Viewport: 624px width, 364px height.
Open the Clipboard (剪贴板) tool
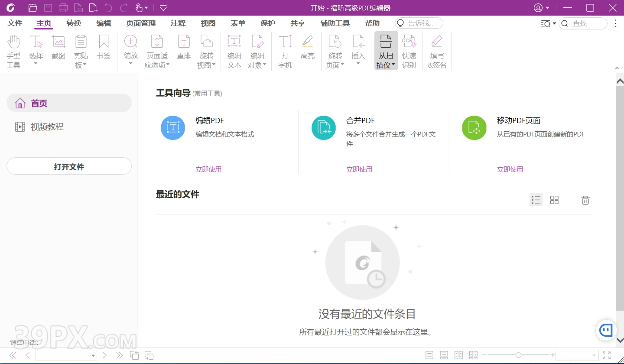point(81,52)
